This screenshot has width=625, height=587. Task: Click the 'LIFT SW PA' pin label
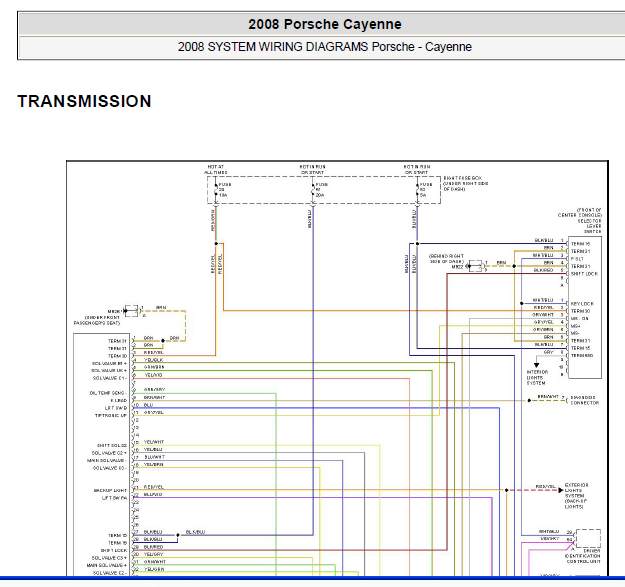coord(114,498)
